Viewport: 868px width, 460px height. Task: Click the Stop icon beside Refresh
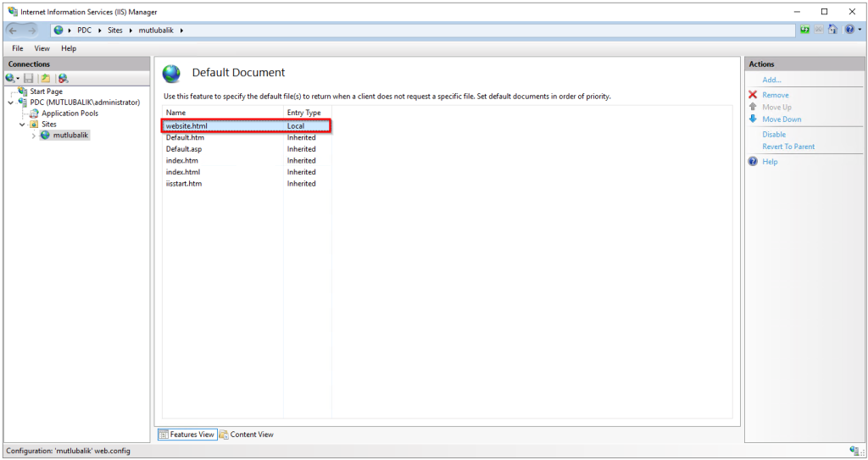819,30
